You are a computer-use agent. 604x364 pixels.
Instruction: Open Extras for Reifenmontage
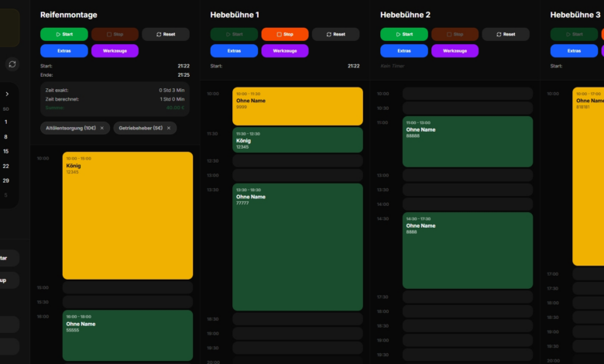[x=63, y=50]
